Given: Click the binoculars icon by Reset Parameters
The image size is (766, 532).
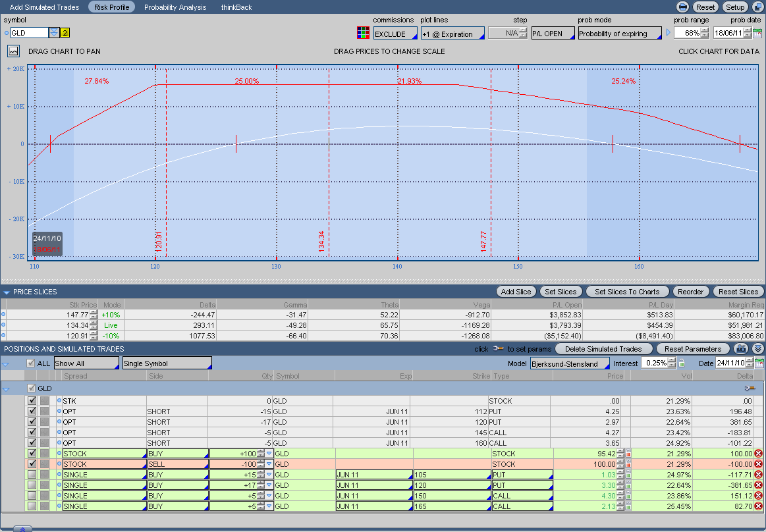Looking at the screenshot, I should [741, 349].
